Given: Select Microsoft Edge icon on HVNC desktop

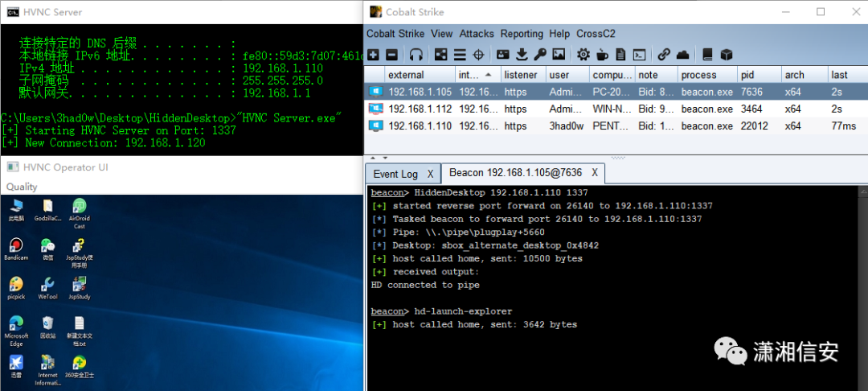Looking at the screenshot, I should click(16, 331).
